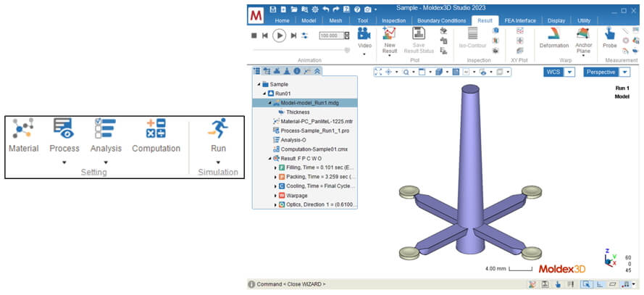Step animation to next frame

coord(293,36)
